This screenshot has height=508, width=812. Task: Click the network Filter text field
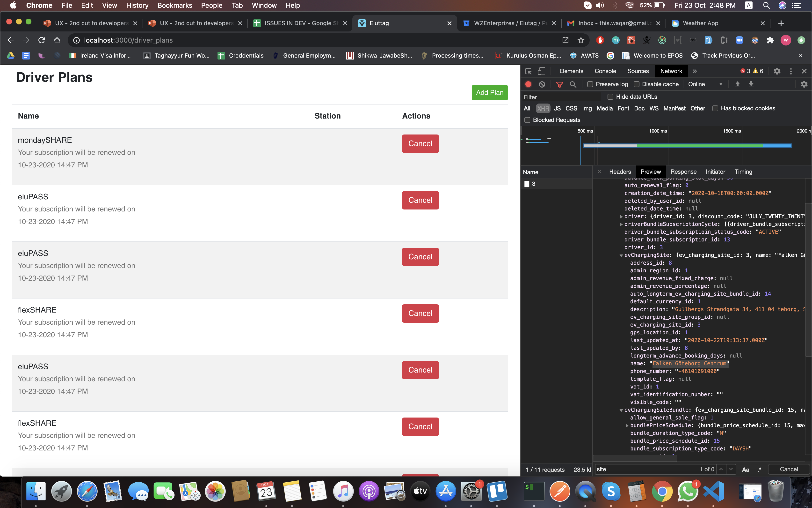click(x=562, y=97)
